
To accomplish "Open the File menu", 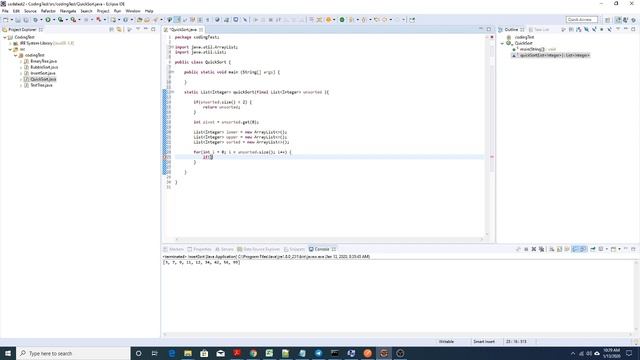I will pyautogui.click(x=5, y=11).
